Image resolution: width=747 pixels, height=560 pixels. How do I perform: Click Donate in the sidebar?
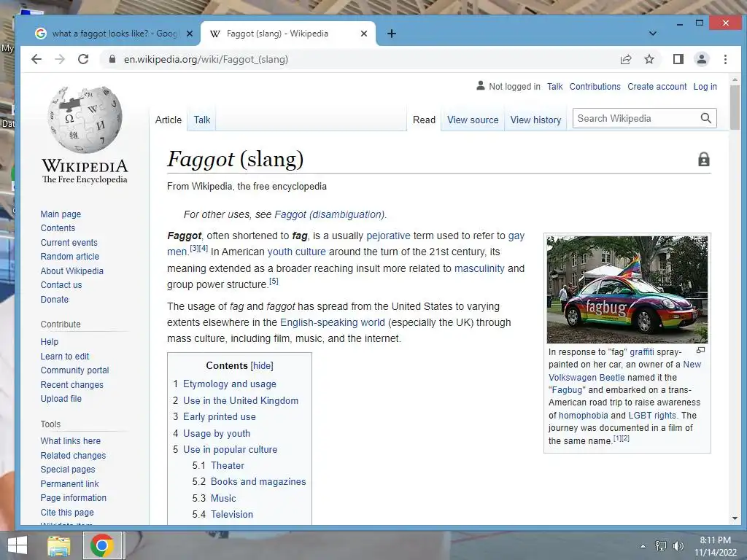point(54,299)
